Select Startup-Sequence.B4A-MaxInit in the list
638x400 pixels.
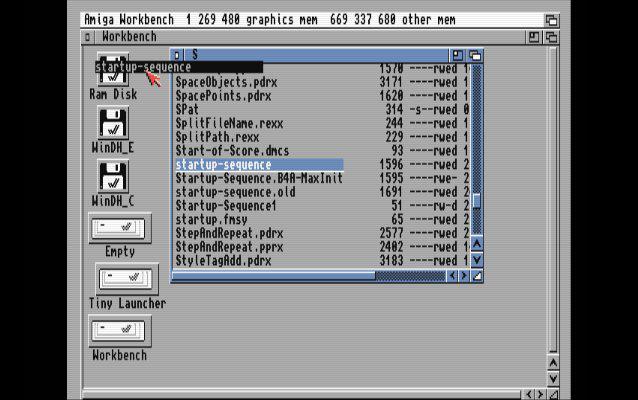click(x=258, y=178)
